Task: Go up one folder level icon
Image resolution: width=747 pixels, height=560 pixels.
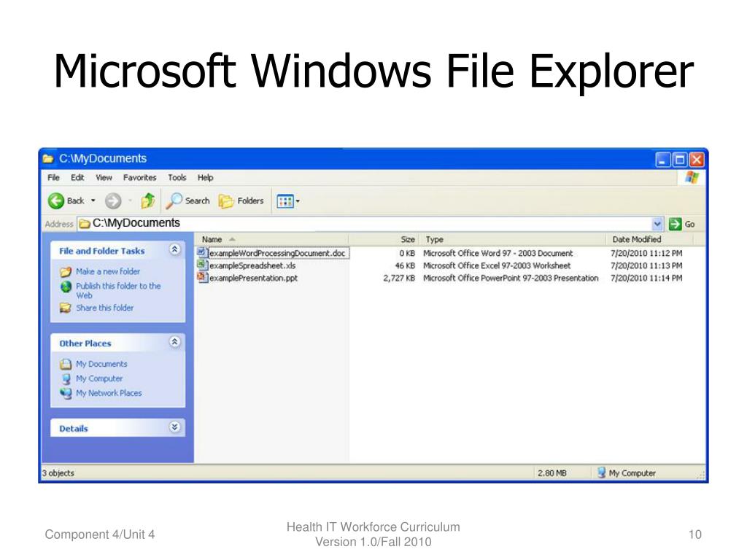Action: [147, 201]
